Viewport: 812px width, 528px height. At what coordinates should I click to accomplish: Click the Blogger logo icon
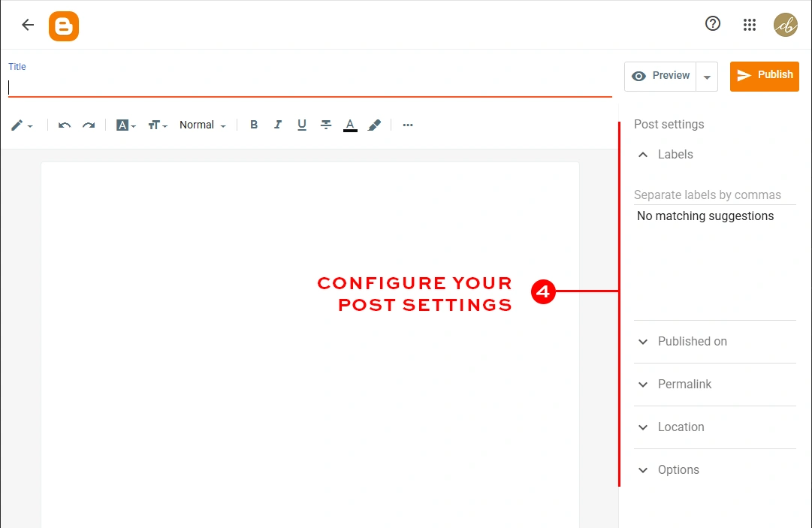click(x=64, y=26)
